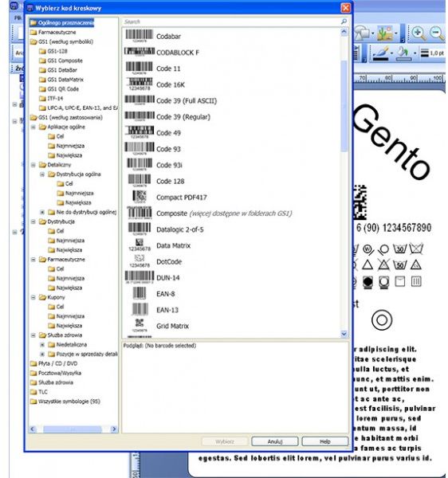Open the GS1 DataMatrix folder

(61, 80)
